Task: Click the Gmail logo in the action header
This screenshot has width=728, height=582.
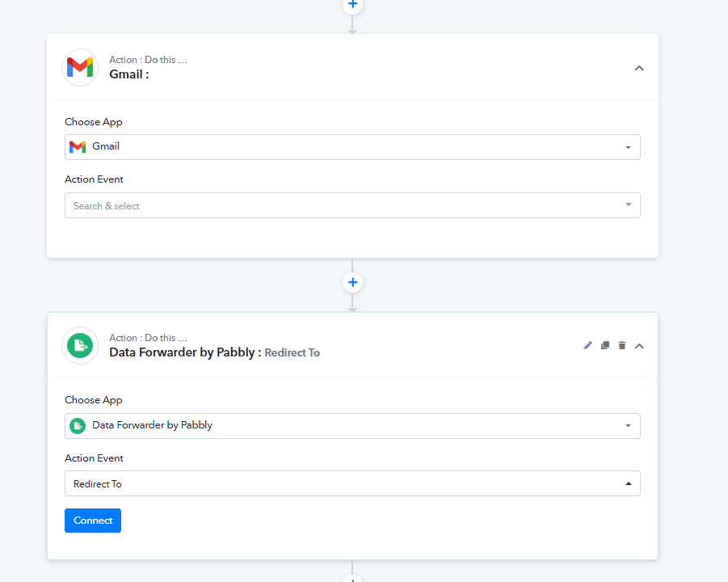Action: click(80, 67)
